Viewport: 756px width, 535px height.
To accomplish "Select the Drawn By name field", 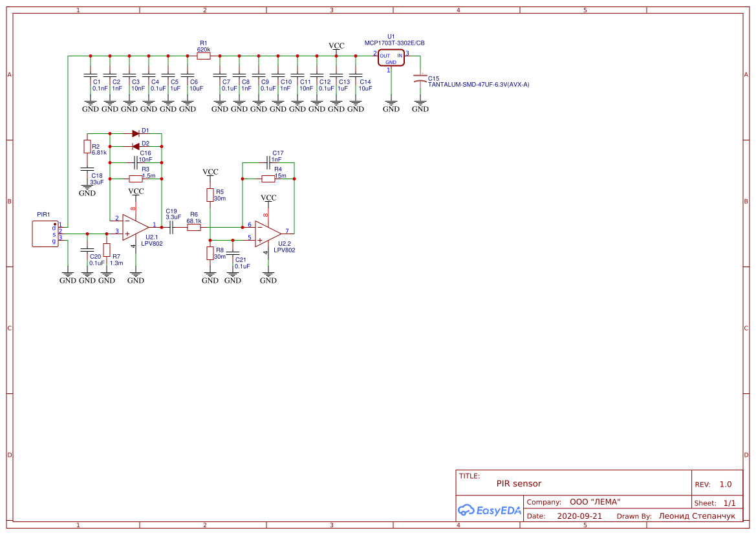I will coord(697,516).
